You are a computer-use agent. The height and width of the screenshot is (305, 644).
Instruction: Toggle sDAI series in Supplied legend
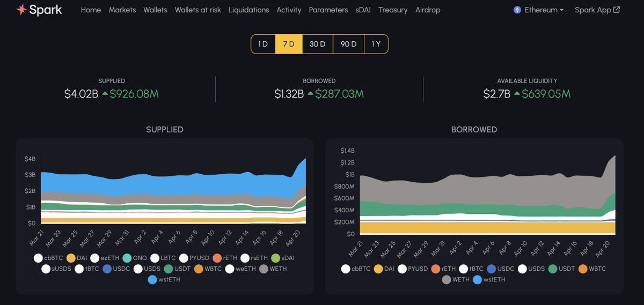283,258
